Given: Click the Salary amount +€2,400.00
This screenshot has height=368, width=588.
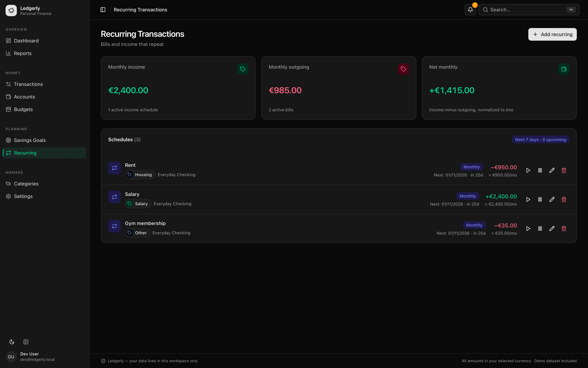Looking at the screenshot, I should [501, 196].
